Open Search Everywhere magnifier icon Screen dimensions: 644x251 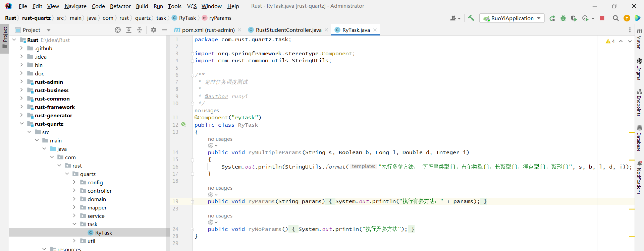tap(615, 18)
